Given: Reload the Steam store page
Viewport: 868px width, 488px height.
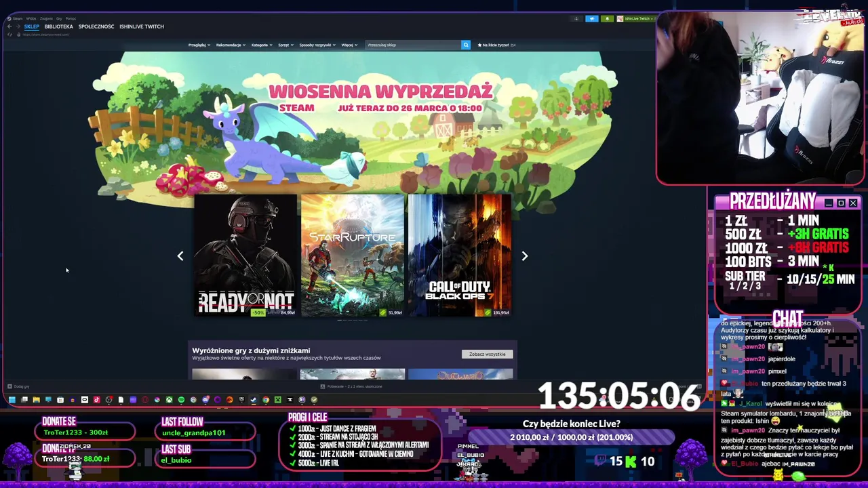Looking at the screenshot, I should (9, 35).
